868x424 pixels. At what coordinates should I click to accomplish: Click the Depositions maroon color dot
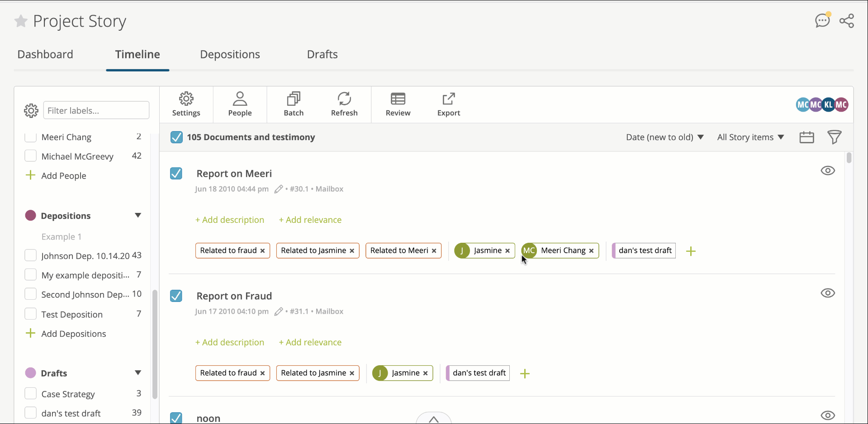click(x=30, y=216)
